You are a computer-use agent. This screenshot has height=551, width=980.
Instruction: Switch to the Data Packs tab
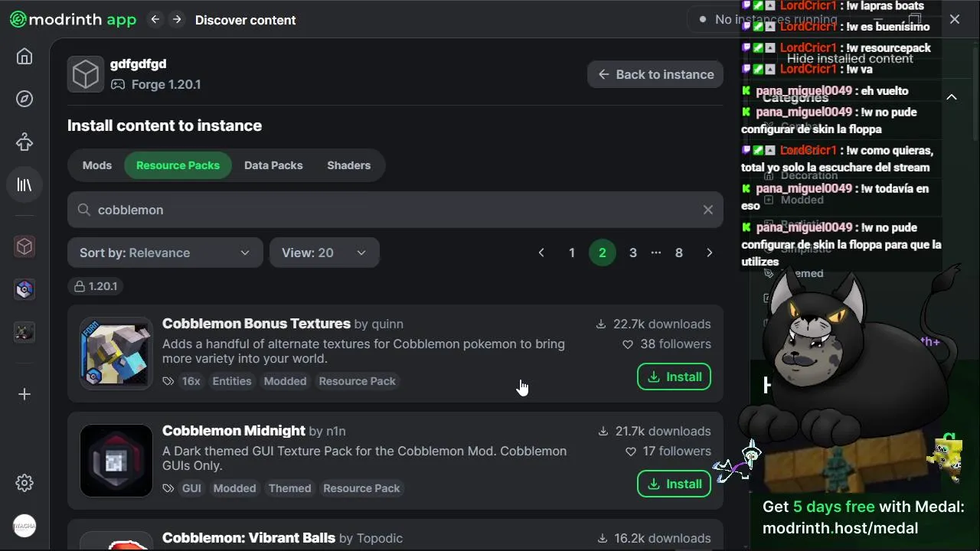tap(273, 165)
